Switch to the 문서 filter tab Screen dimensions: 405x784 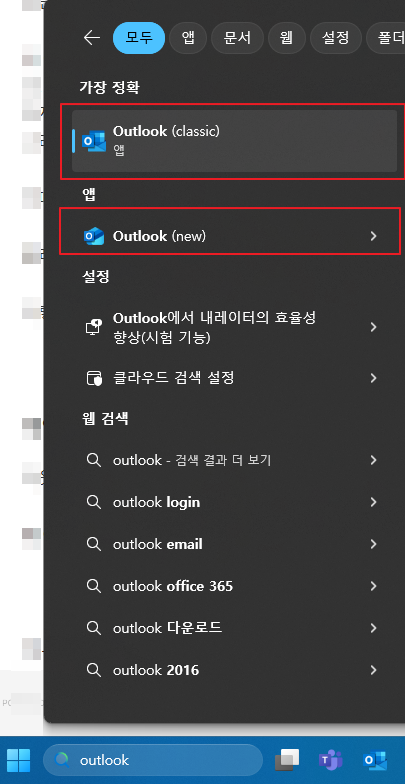pyautogui.click(x=238, y=38)
